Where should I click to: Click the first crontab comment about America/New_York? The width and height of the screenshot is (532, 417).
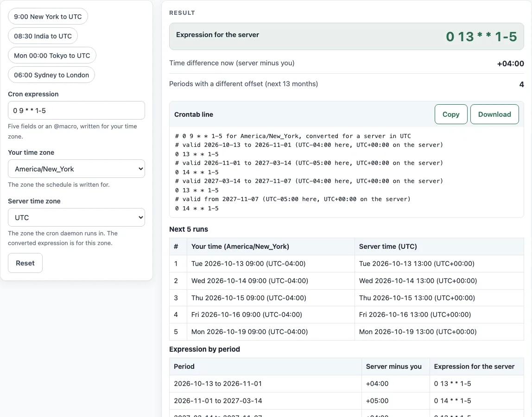point(293,136)
